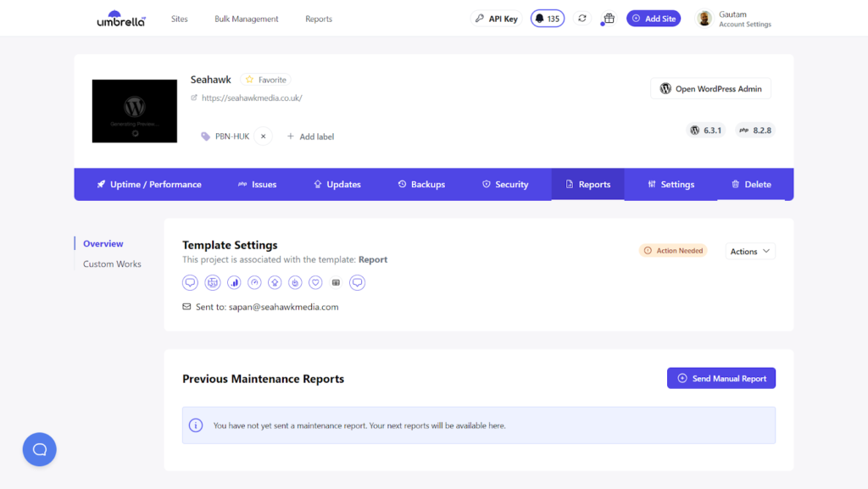
Task: Open the gift box icon
Action: pyautogui.click(x=608, y=19)
